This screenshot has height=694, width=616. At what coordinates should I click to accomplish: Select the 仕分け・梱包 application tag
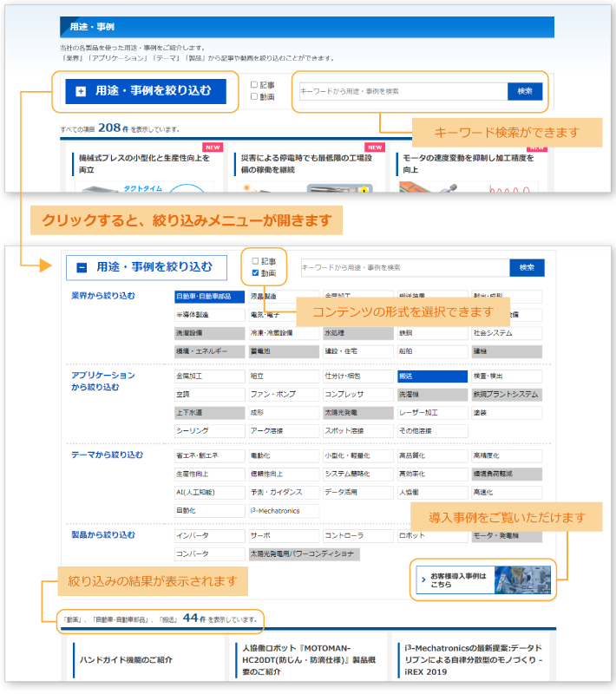[x=358, y=376]
